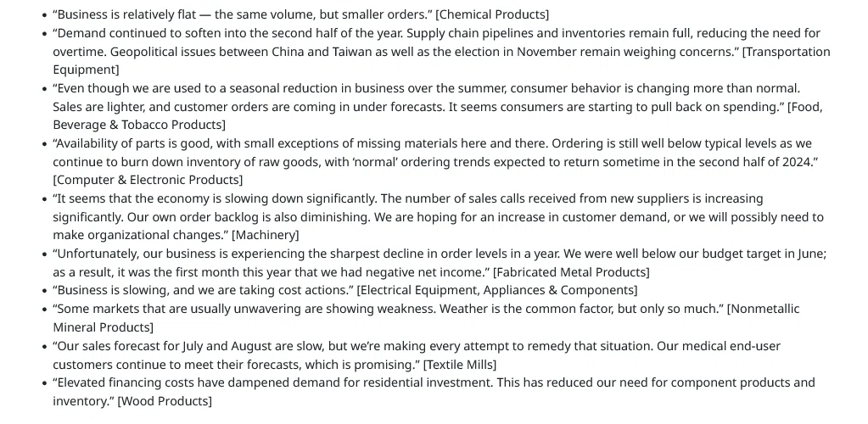
Task: Click the bullet before 'Availability of parts is good'
Action: [45, 144]
